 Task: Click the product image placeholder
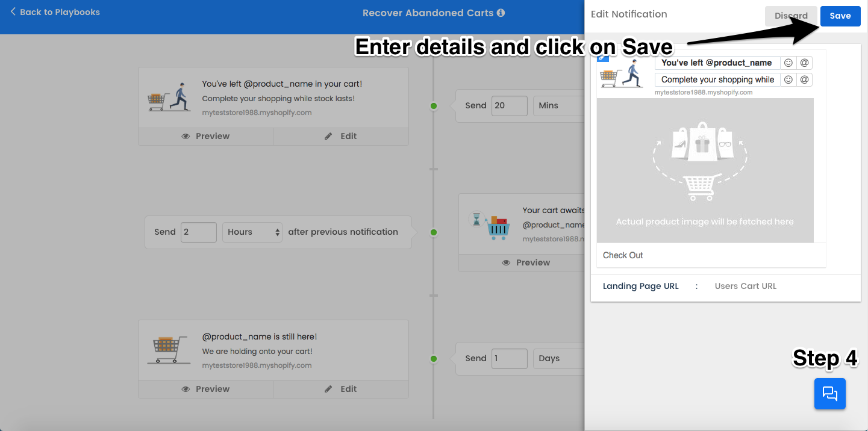click(x=705, y=170)
